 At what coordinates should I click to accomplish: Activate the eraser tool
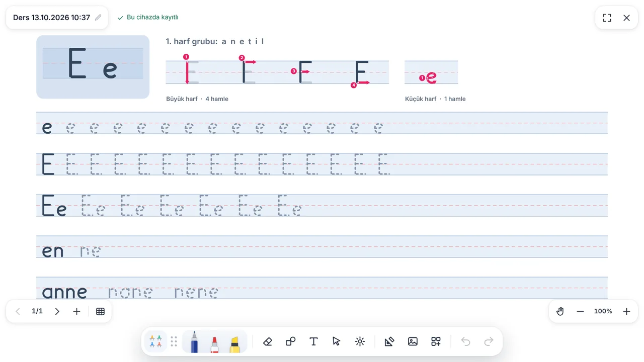[x=268, y=342]
